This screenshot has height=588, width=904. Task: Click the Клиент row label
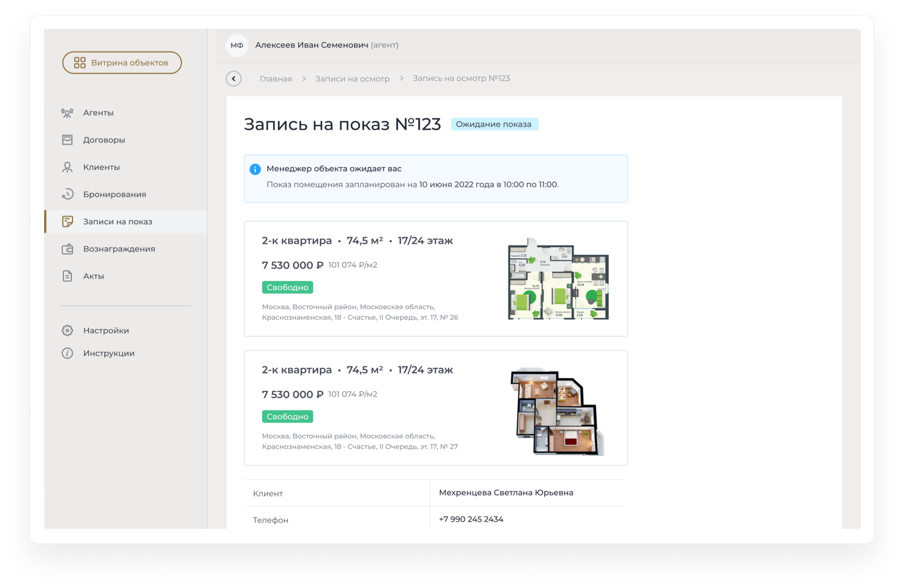click(268, 493)
